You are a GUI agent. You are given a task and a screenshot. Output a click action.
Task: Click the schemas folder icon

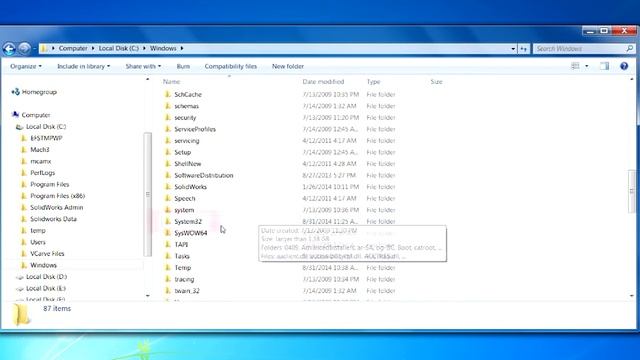click(x=167, y=106)
